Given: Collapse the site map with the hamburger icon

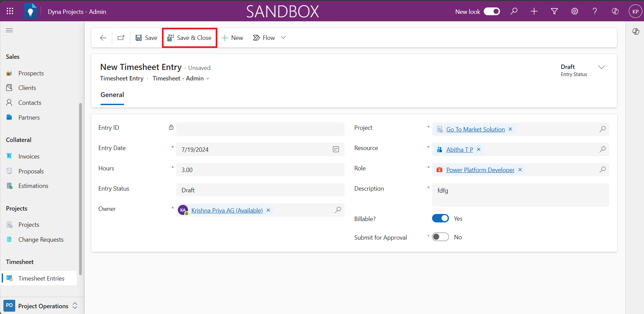Looking at the screenshot, I should (x=9, y=30).
